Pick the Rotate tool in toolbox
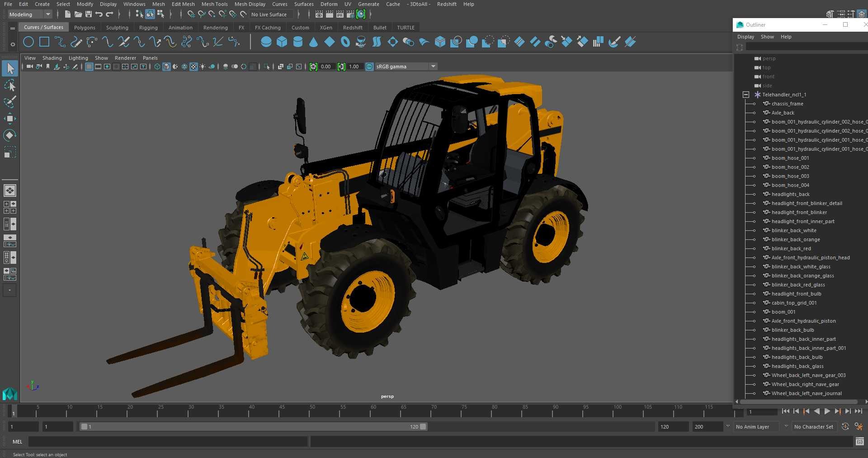The width and height of the screenshot is (868, 458). [10, 135]
